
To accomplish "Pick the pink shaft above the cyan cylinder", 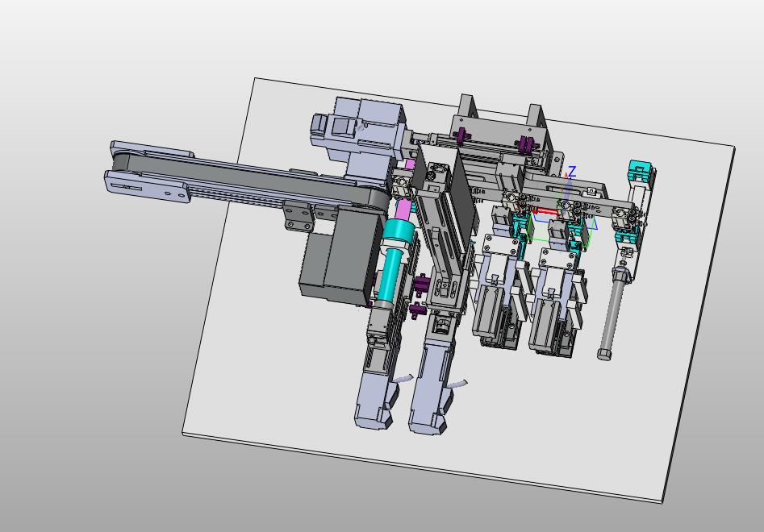I will pyautogui.click(x=404, y=209).
